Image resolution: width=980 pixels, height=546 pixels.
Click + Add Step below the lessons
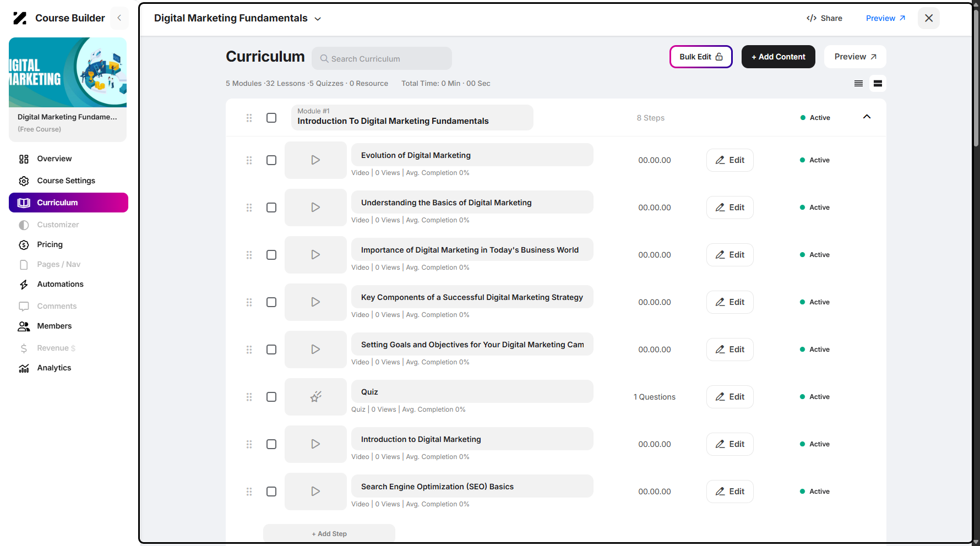point(329,534)
